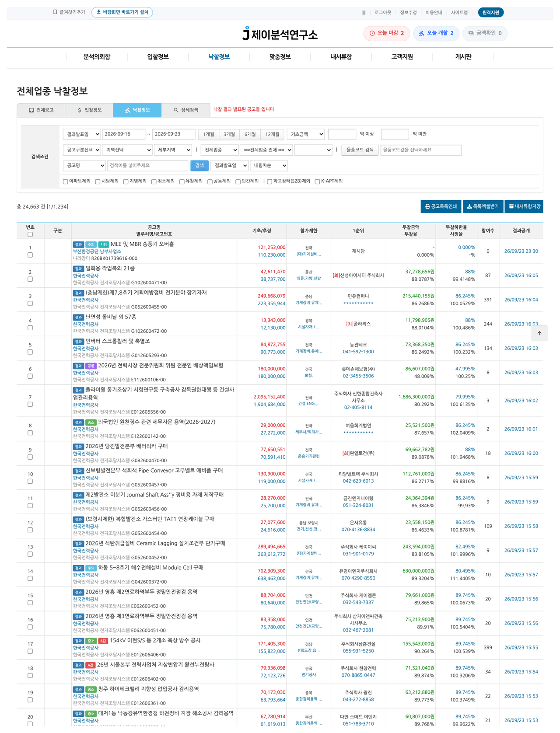This screenshot has width=560, height=733.
Task: Click the gavel icon in 오늘 개찰
Action: point(421,33)
